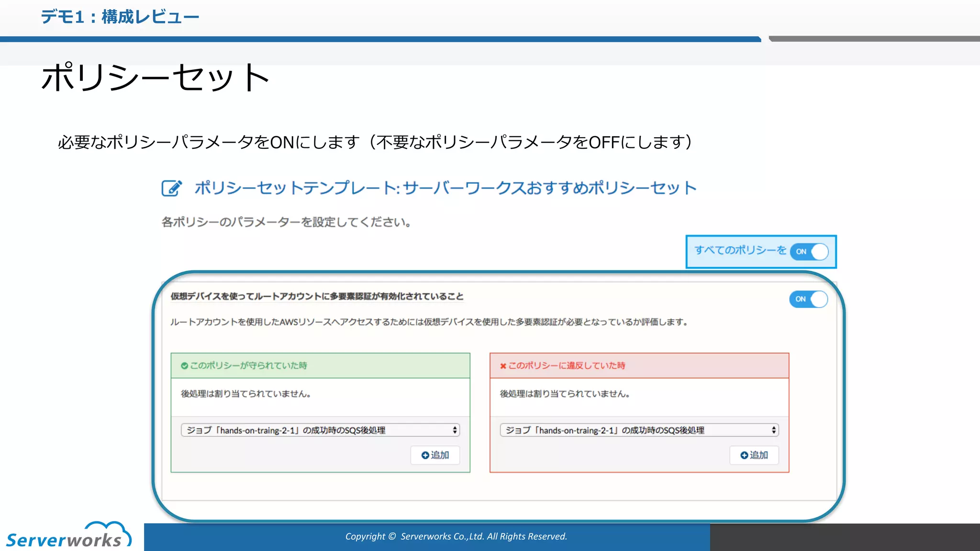This screenshot has width=980, height=551.
Task: Click 後処理は割り当てられていません。 in the red box
Action: click(565, 394)
